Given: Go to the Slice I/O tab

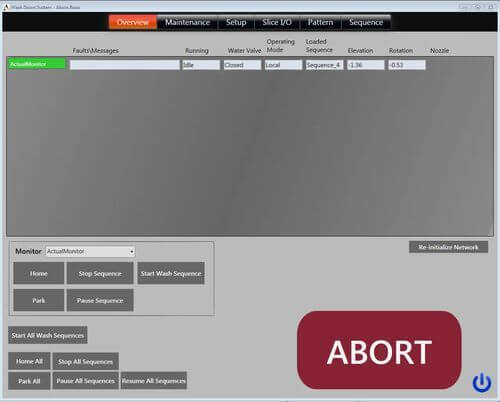Looking at the screenshot, I should (x=277, y=22).
